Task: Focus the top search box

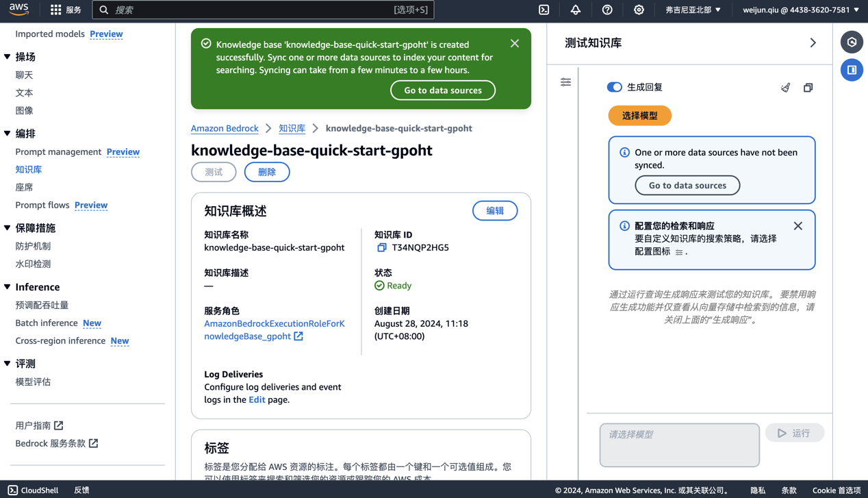Action: (263, 10)
